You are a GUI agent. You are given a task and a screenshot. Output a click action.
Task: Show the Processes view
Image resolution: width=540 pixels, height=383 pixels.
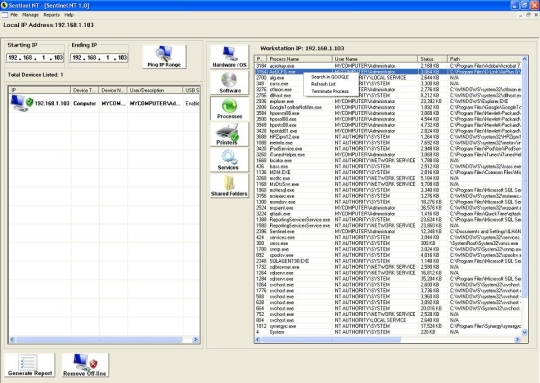[229, 108]
